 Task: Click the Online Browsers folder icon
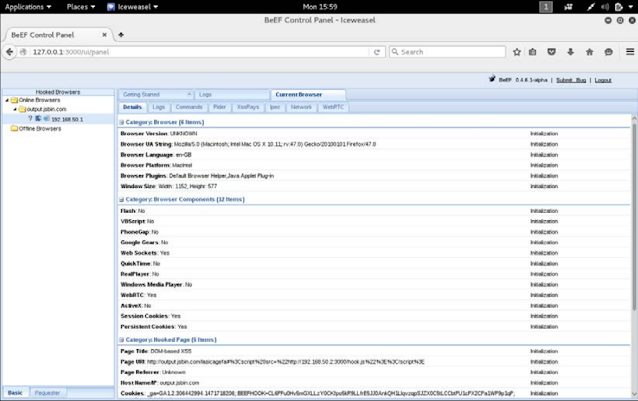15,100
